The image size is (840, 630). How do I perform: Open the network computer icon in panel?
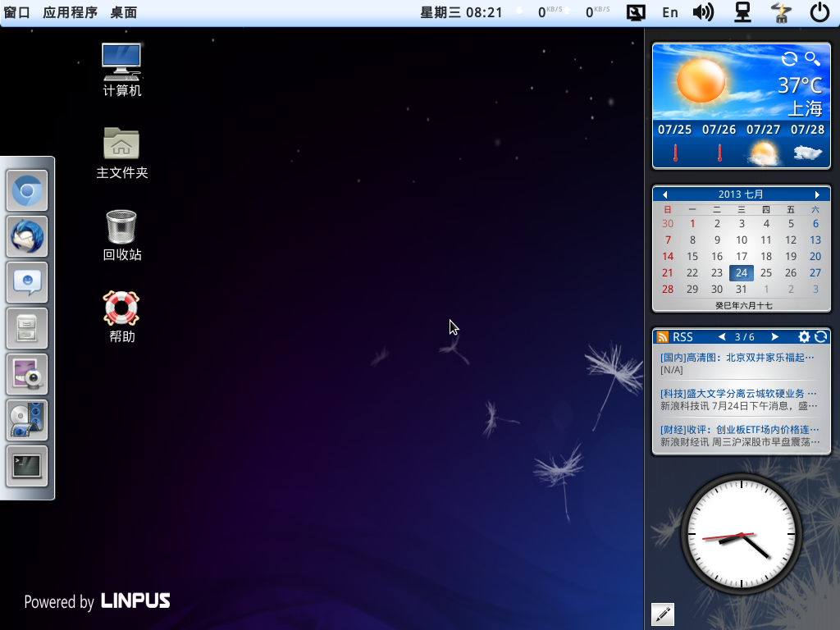pyautogui.click(x=742, y=12)
